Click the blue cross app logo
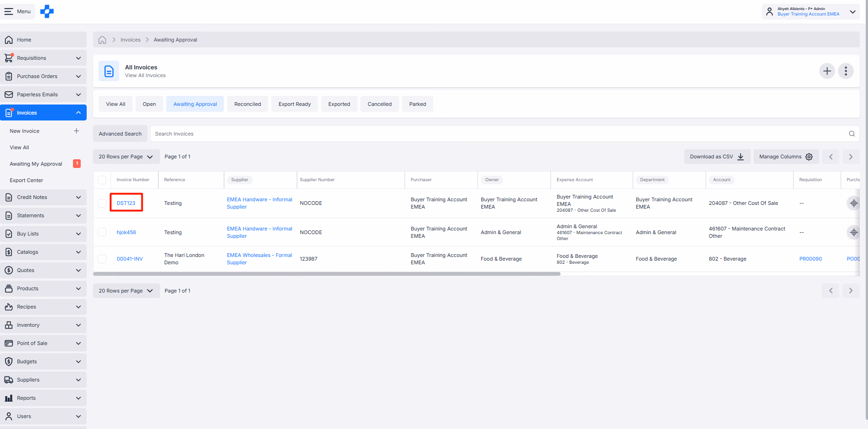This screenshot has width=868, height=429. click(47, 11)
